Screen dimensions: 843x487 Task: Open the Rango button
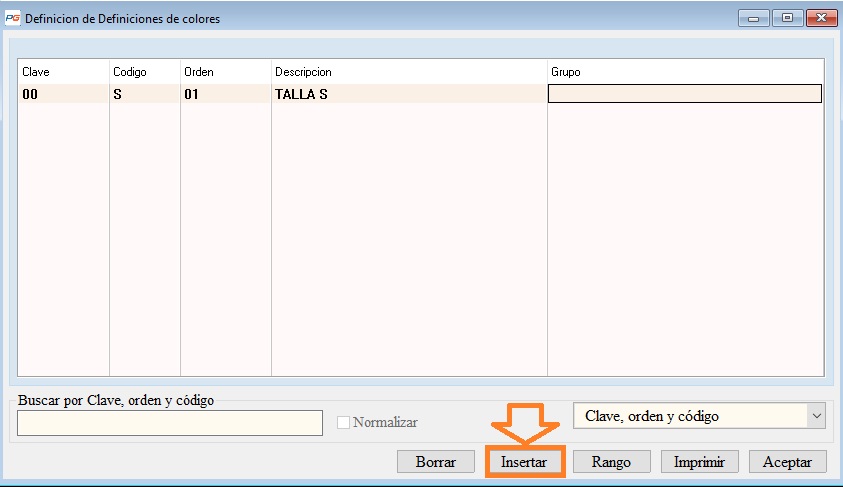[611, 462]
